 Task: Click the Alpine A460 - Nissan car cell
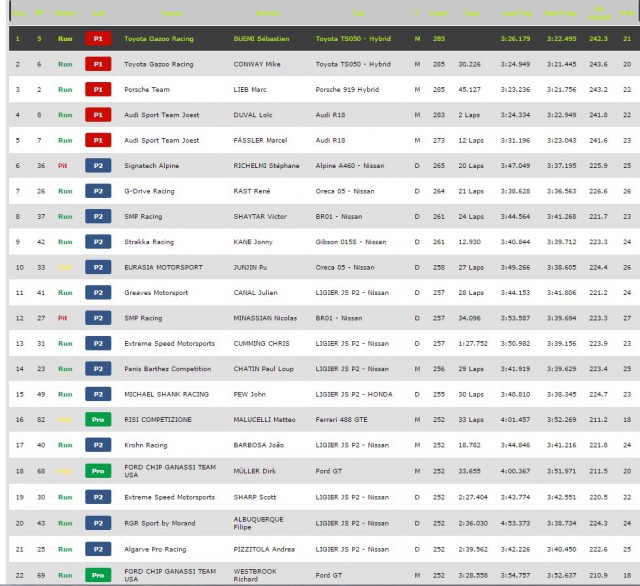click(350, 166)
